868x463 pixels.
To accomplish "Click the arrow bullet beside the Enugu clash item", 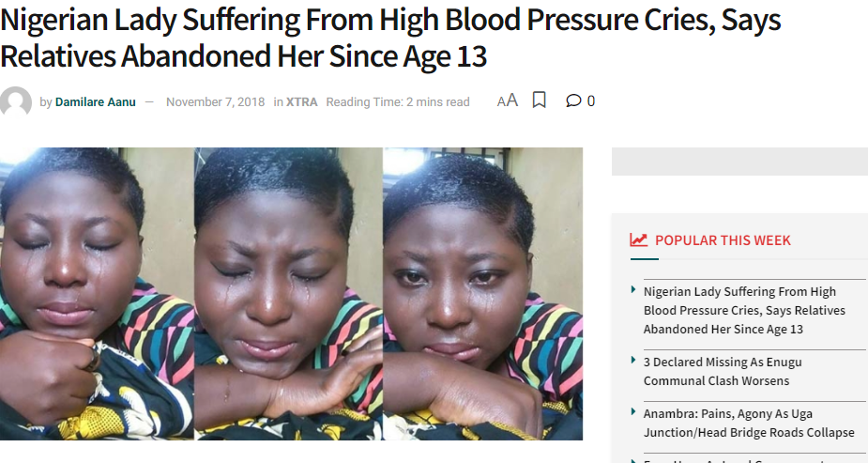I will pos(634,361).
